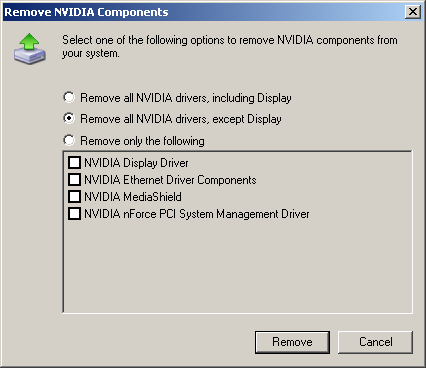Click the Remove NVIDIA Components title text

(x=86, y=12)
